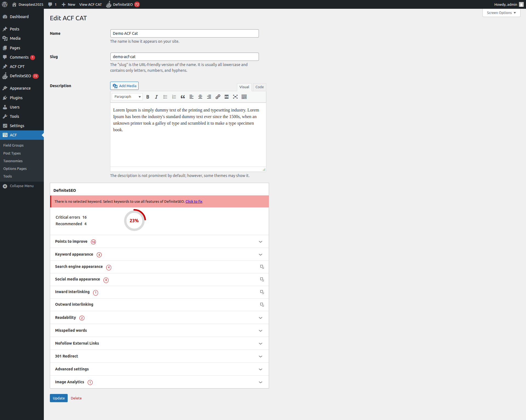Image resolution: width=526 pixels, height=420 pixels.
Task: Insert a numbered list in the editor
Action: [x=174, y=97]
